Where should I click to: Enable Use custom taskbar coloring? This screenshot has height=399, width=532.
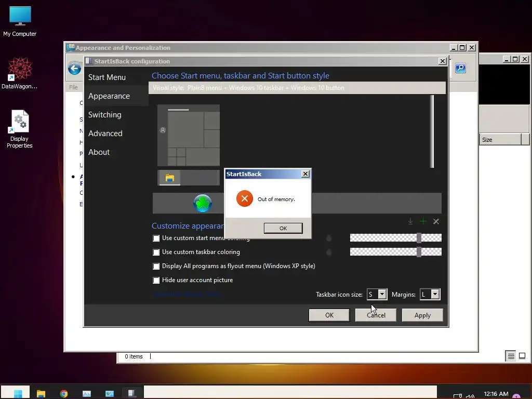click(x=156, y=252)
